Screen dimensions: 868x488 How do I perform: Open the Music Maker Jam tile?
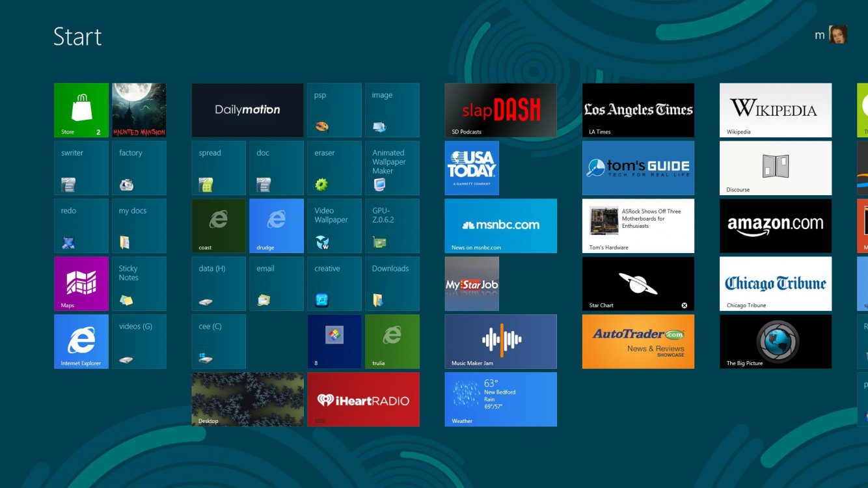[500, 342]
